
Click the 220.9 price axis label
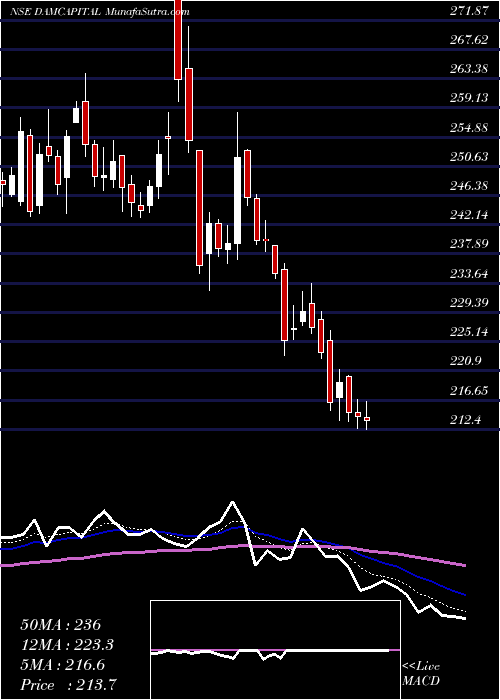467,361
